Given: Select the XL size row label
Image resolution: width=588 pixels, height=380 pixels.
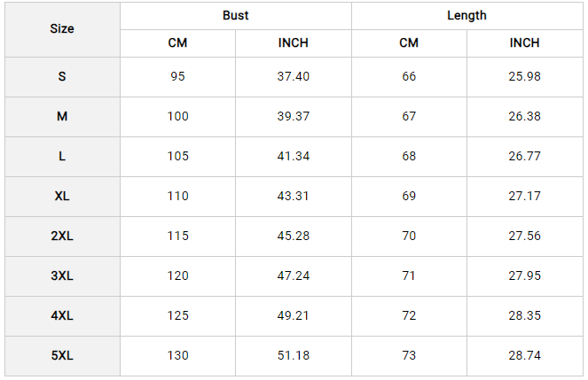Looking at the screenshot, I should 62,197.
